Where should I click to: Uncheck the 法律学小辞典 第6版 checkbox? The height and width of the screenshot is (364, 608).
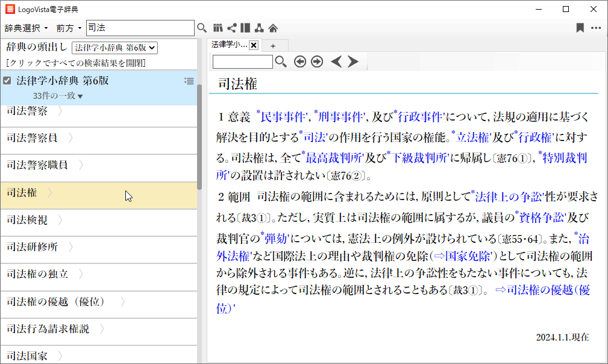(7, 81)
